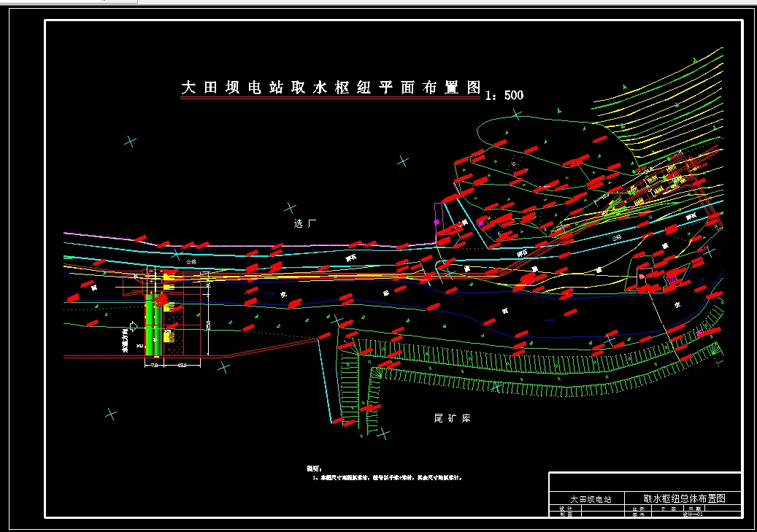Screen dimensions: 757x532
Task: Click the 说明 notes heading
Action: 315,469
